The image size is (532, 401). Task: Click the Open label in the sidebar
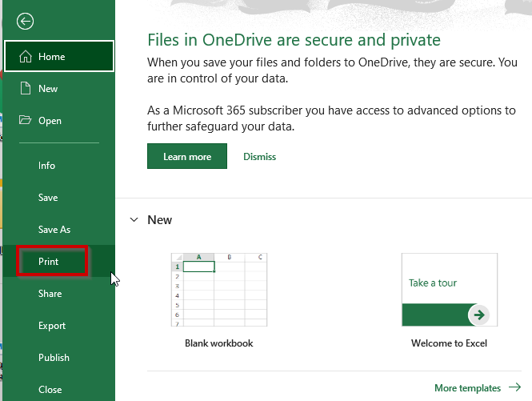coord(50,121)
